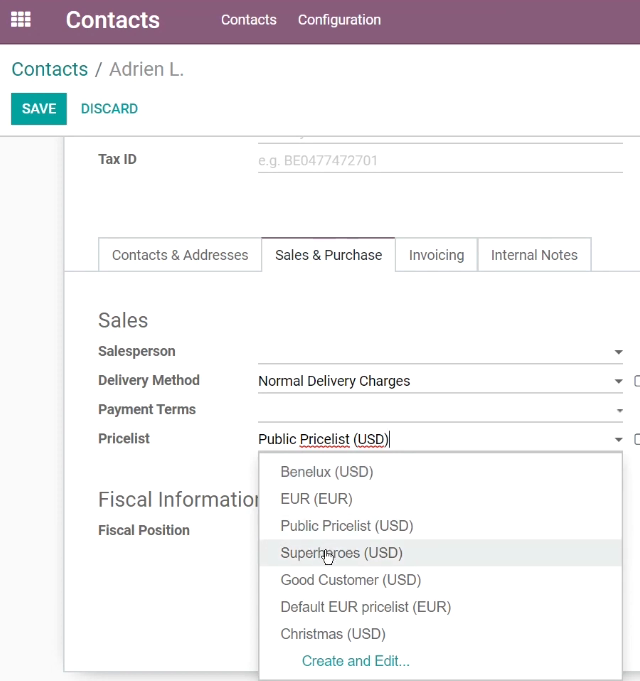This screenshot has width=640, height=681.
Task: Open external link beside Pricelist field
Action: [637, 439]
